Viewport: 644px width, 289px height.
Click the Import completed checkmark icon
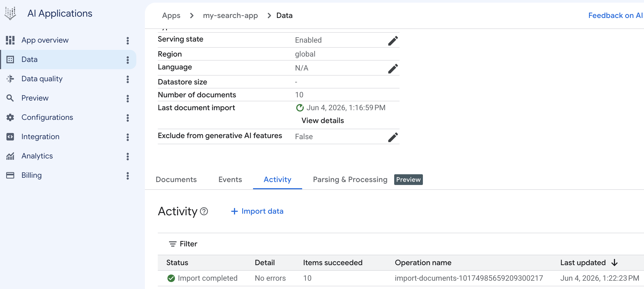(x=171, y=278)
